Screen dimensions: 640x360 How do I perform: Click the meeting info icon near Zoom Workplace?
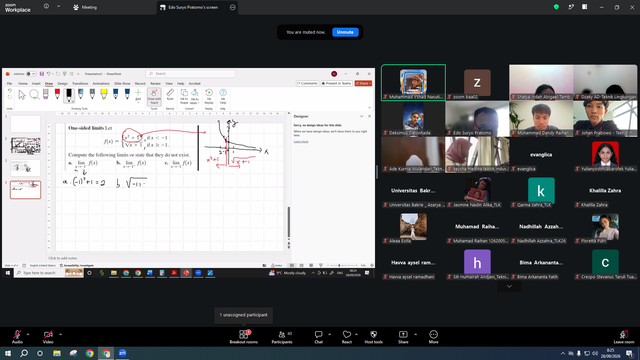tap(46, 7)
